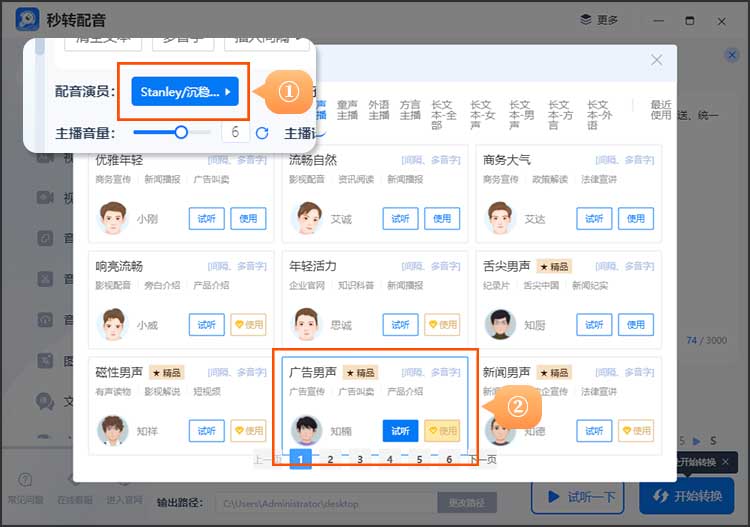Open the 最近使用 tab
The height and width of the screenshot is (527, 750).
coord(661,110)
